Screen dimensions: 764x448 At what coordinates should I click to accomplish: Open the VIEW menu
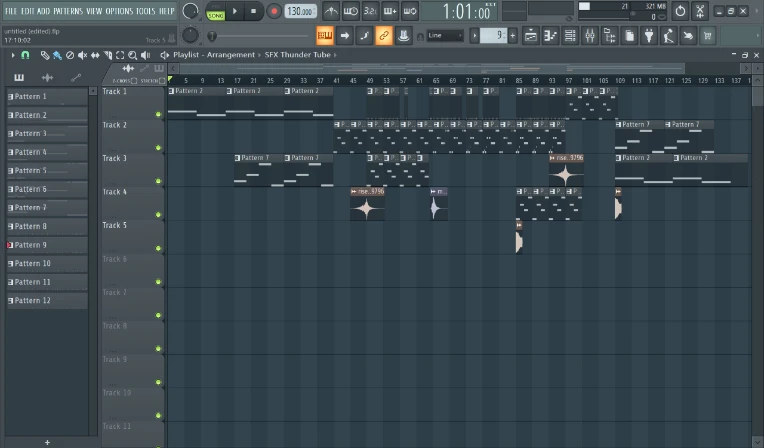pos(94,11)
